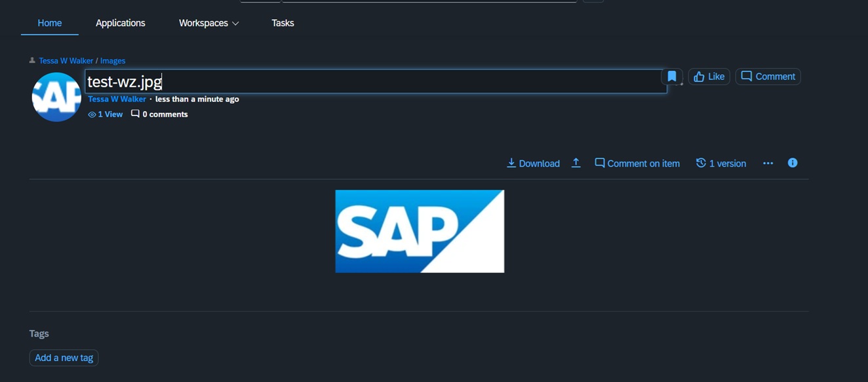The height and width of the screenshot is (382, 868).
Task: Click the eye icon next to 1 View
Action: pyautogui.click(x=92, y=114)
